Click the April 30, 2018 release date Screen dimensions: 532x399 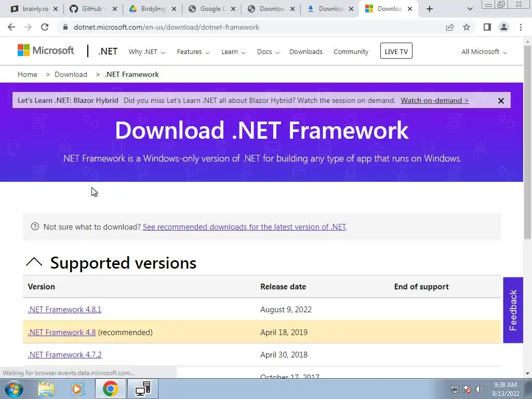pyautogui.click(x=284, y=354)
